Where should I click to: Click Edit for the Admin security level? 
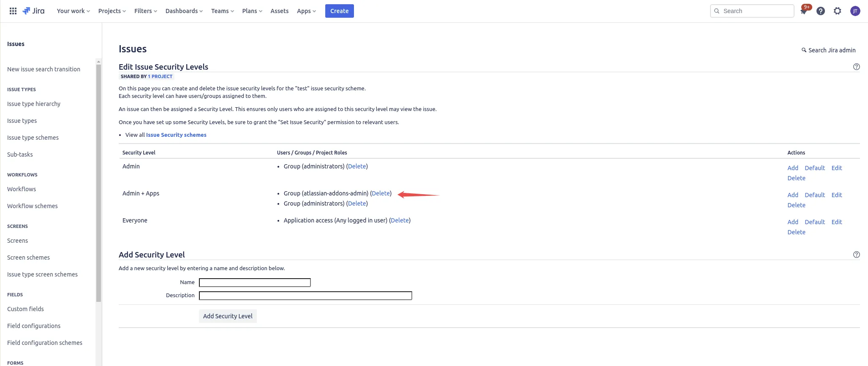(x=837, y=168)
